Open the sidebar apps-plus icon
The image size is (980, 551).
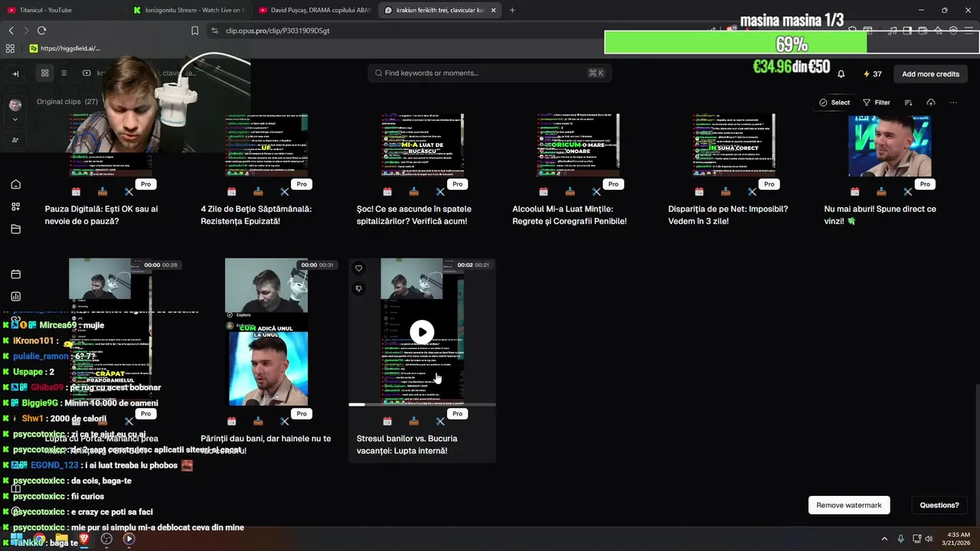coord(15,207)
